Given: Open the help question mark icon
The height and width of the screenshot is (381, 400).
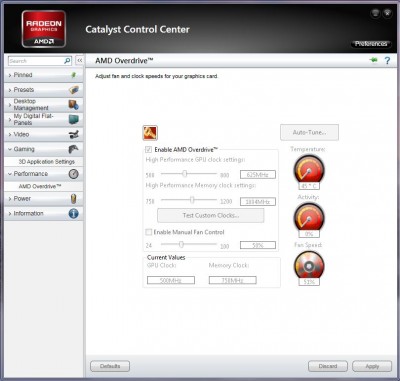Looking at the screenshot, I should (x=387, y=61).
